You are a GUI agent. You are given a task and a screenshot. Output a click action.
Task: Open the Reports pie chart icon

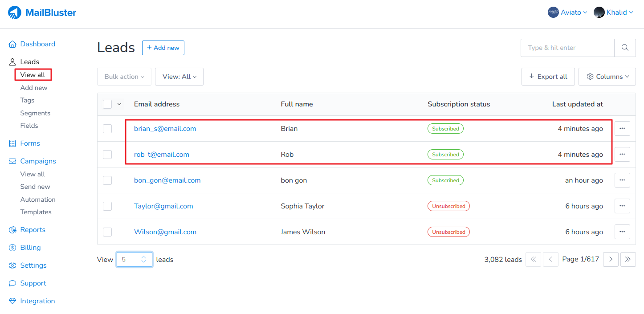point(12,230)
